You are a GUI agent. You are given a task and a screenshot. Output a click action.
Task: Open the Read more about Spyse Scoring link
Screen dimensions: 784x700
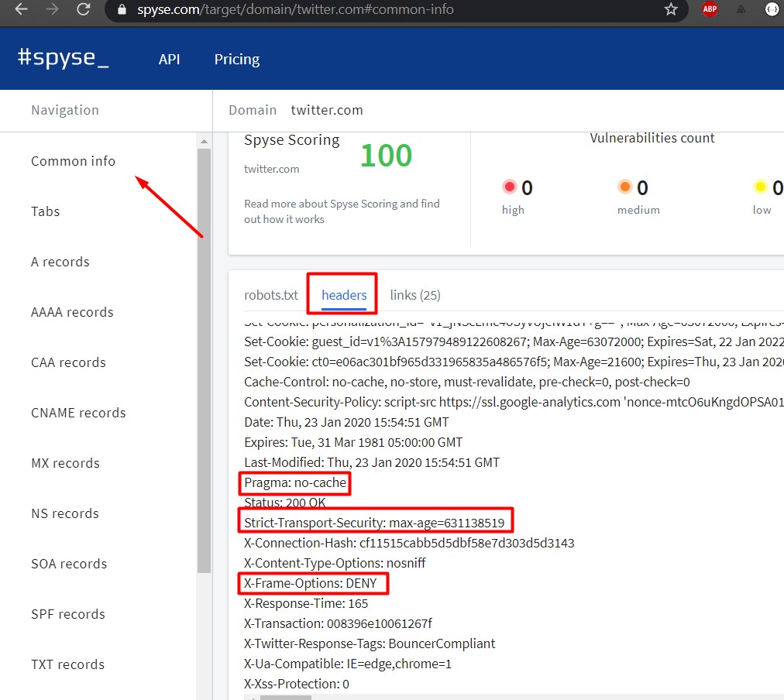pos(342,211)
